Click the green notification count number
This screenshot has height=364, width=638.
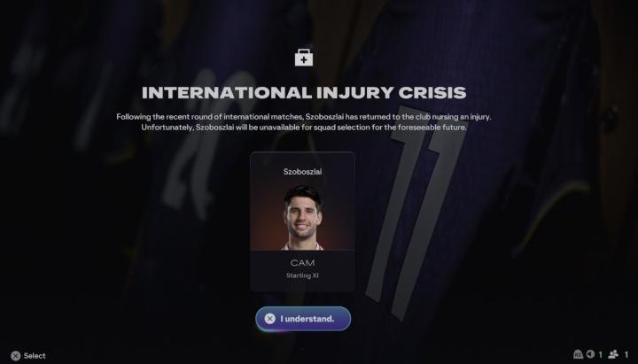click(600, 354)
